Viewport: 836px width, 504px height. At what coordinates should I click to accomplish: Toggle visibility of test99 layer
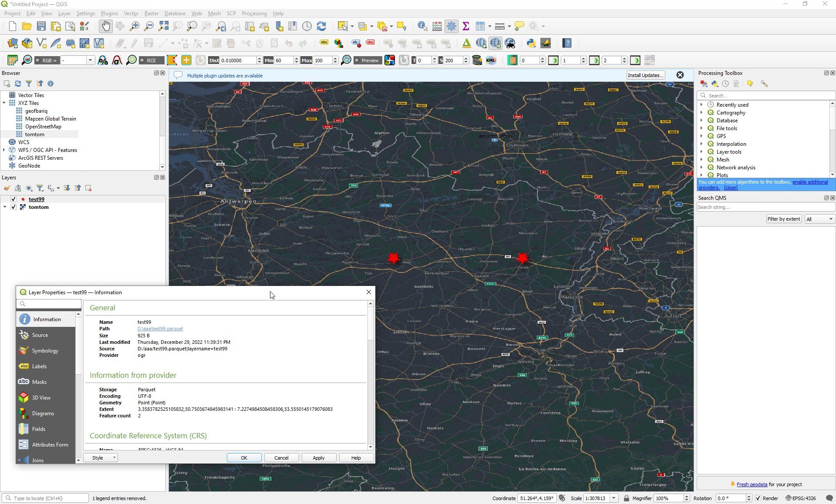point(13,199)
